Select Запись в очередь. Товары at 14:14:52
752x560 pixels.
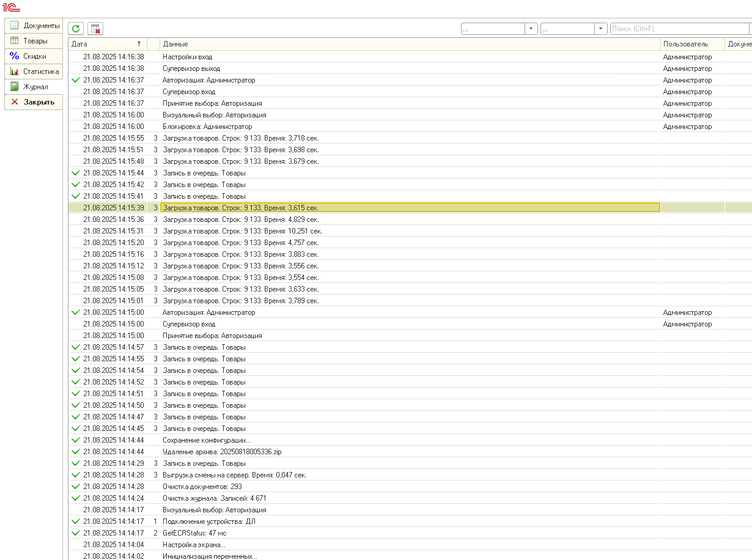point(410,382)
